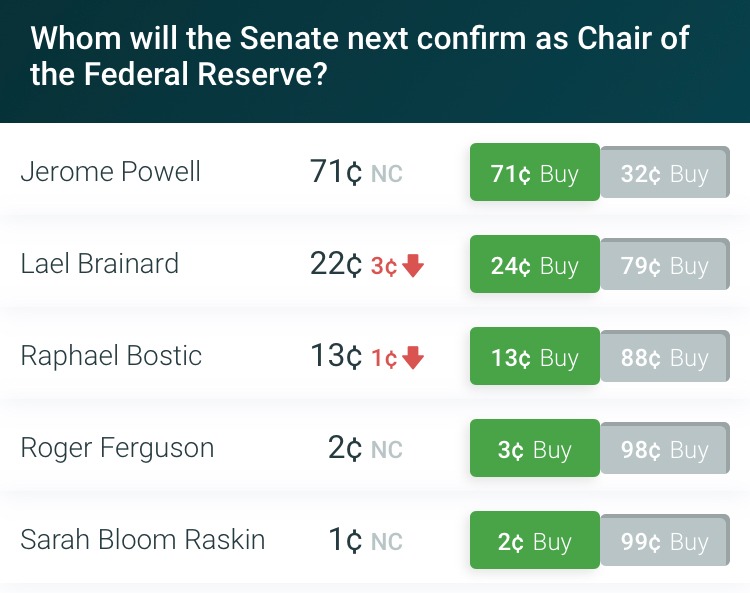Open the Raphael Bostic contract name

click(111, 356)
